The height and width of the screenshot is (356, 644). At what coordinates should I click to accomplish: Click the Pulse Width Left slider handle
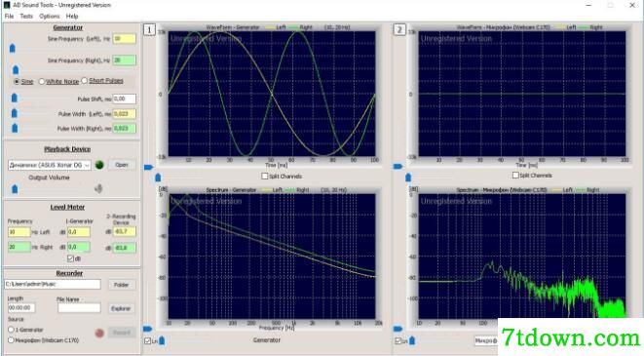point(15,112)
